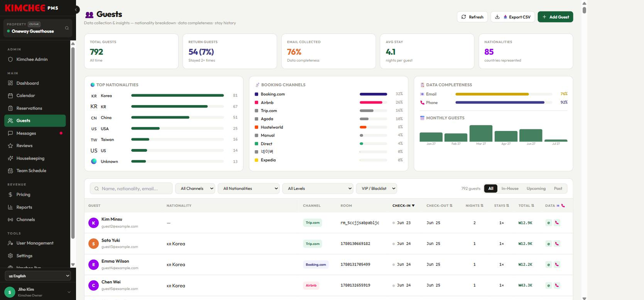Open the All Channels dropdown
The width and height of the screenshot is (644, 300).
(x=195, y=188)
